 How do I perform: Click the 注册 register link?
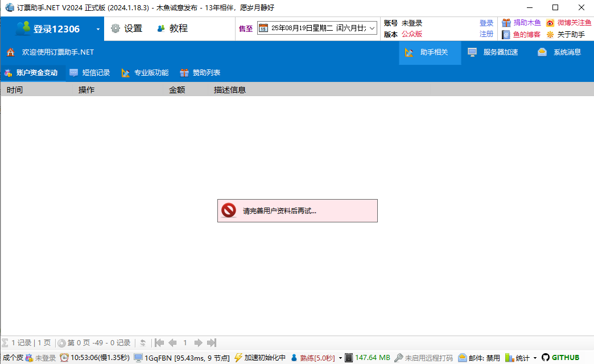pos(486,34)
